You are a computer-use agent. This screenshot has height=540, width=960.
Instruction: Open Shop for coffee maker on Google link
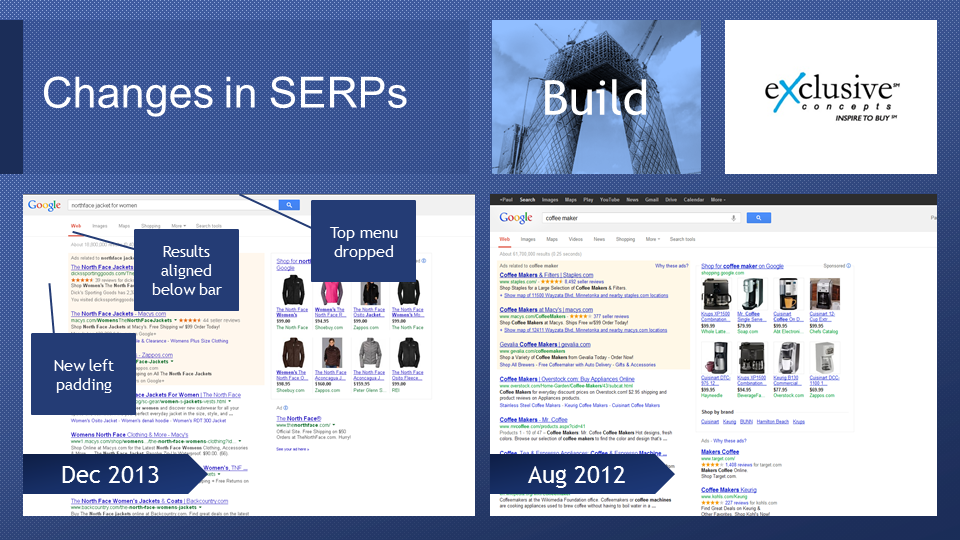[742, 266]
